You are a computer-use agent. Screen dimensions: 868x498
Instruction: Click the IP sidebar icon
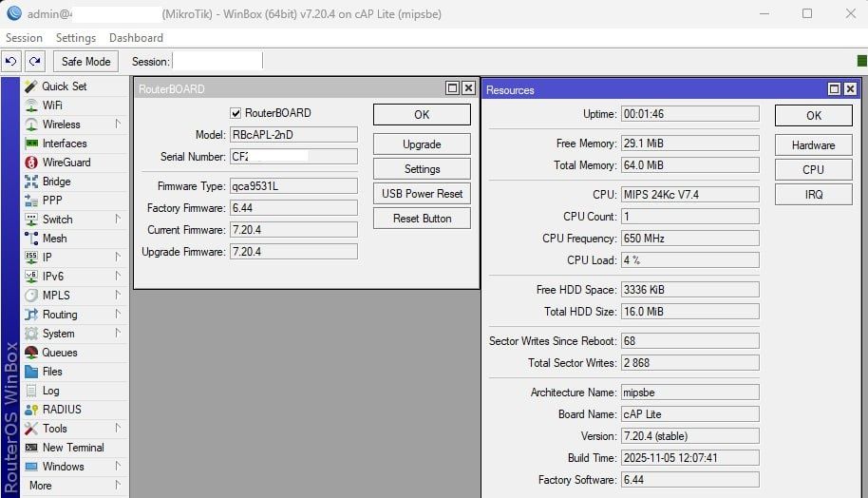point(31,258)
